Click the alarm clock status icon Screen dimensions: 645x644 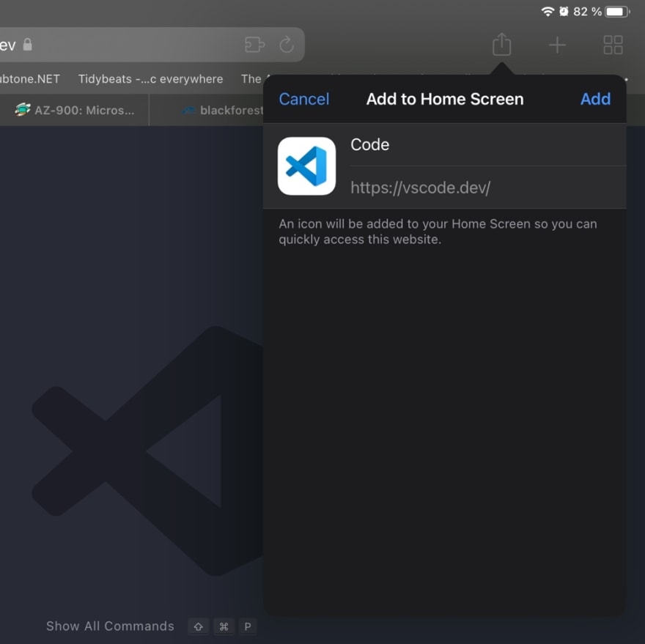(x=564, y=12)
